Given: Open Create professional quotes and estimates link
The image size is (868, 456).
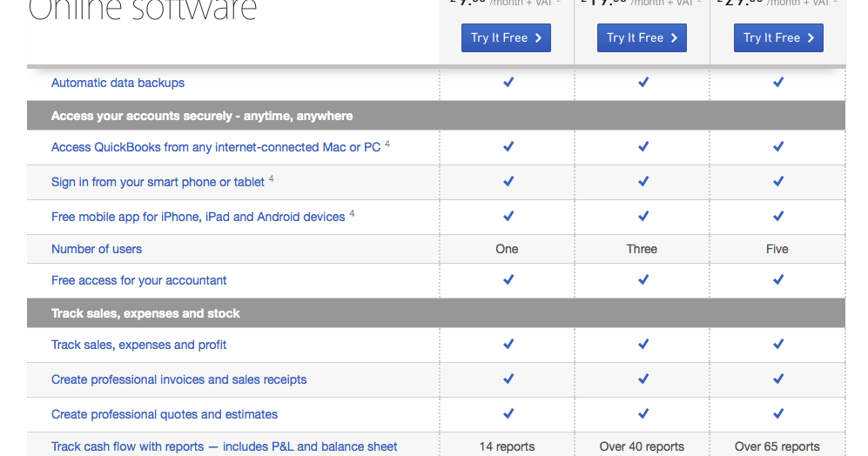Looking at the screenshot, I should pos(165,414).
